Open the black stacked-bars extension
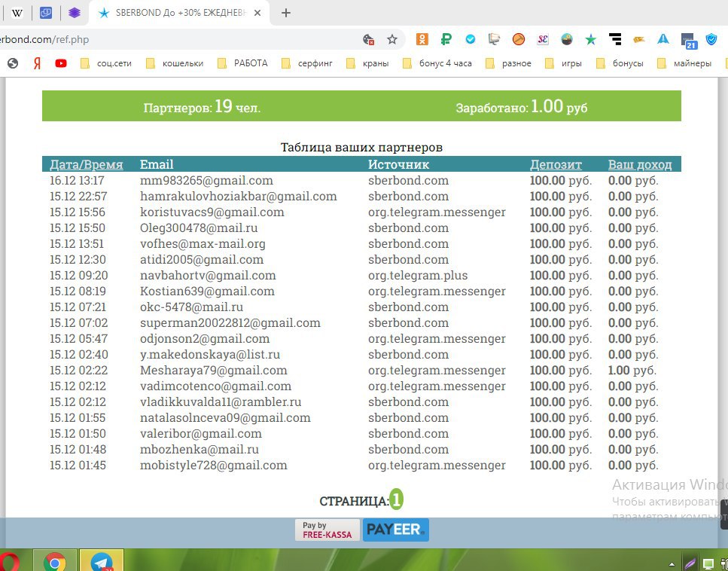Image resolution: width=728 pixels, height=571 pixels. point(615,39)
